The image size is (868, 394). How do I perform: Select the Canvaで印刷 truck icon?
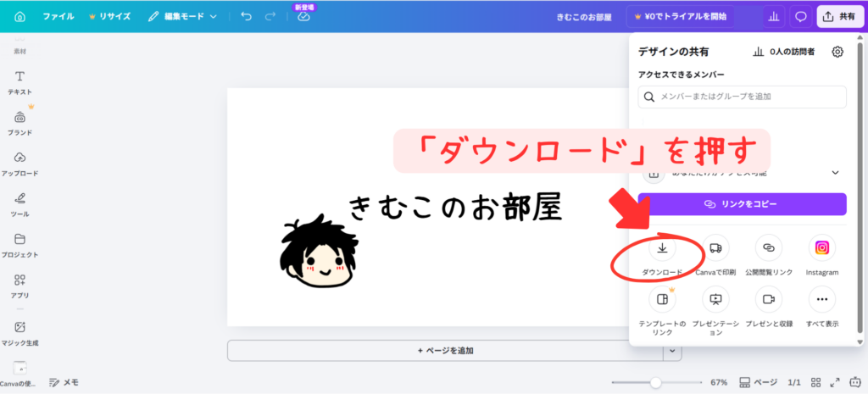(x=715, y=248)
